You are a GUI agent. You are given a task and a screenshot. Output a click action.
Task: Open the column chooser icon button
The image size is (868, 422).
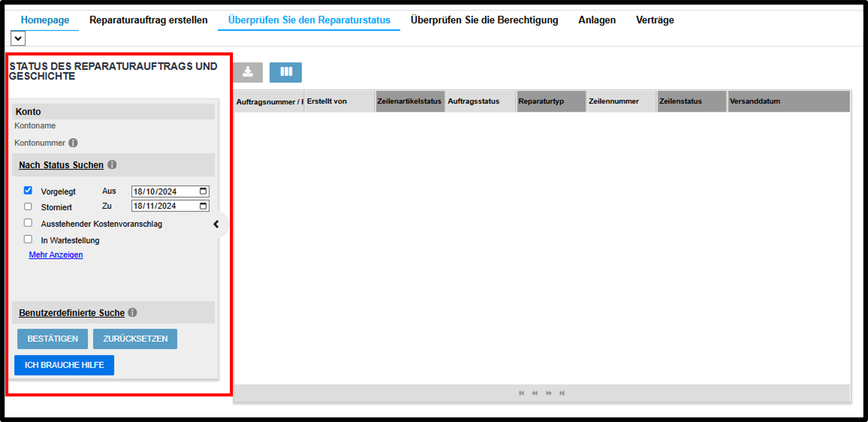click(x=286, y=72)
